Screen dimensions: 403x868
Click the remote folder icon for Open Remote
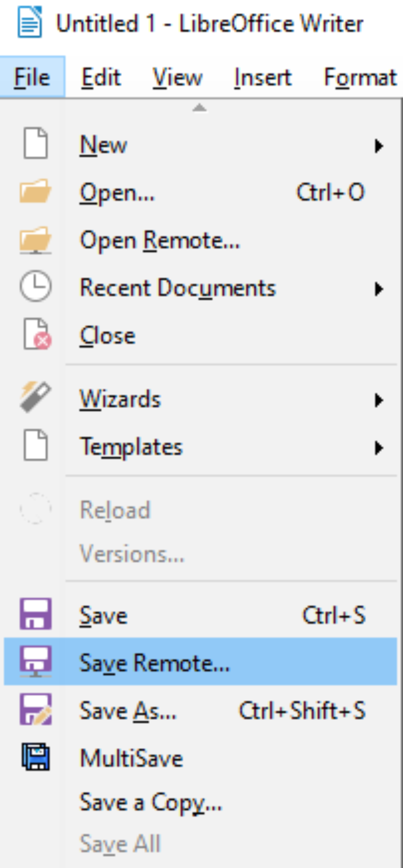(35, 240)
